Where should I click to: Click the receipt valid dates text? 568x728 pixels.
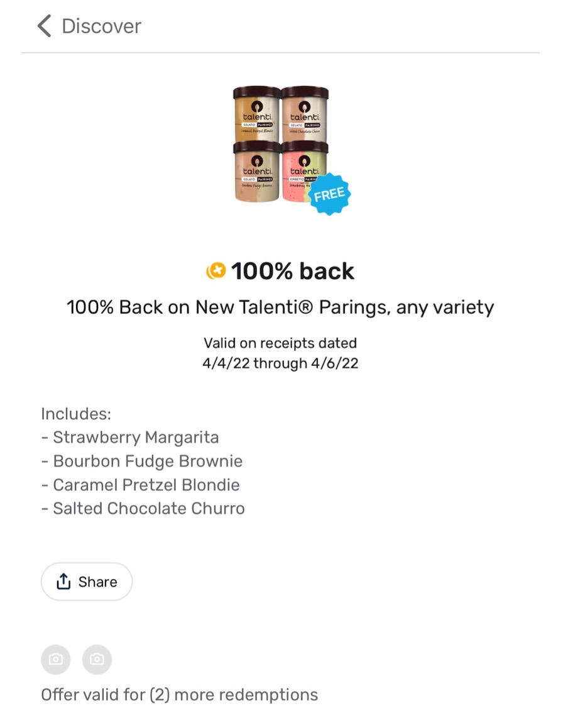[280, 353]
